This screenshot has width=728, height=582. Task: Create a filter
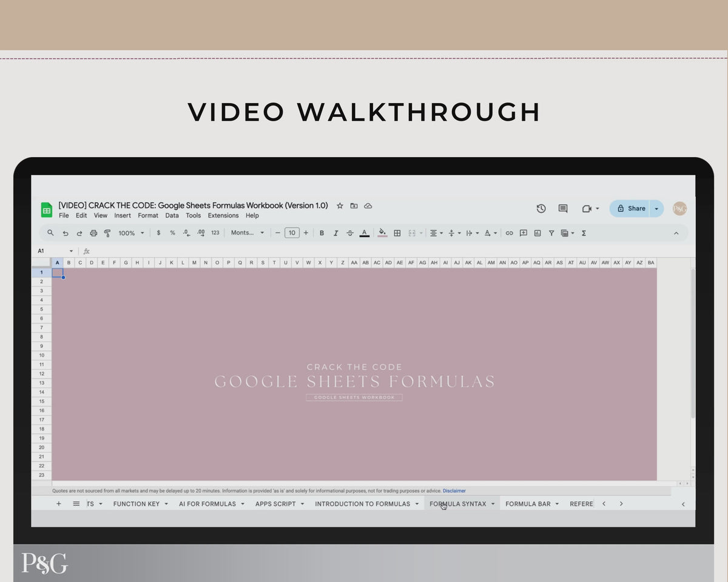click(551, 233)
